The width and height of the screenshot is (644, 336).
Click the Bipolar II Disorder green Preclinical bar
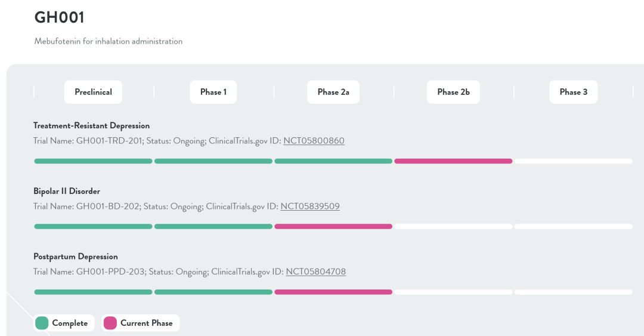(93, 227)
